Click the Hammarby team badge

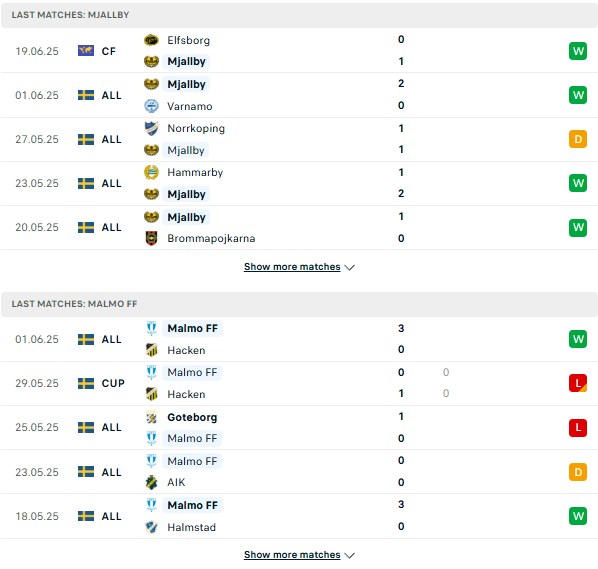151,172
